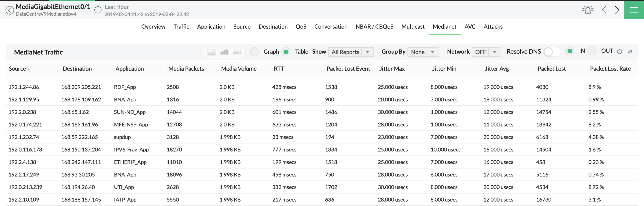Click the back arrow beside the interface name

(x=9, y=10)
